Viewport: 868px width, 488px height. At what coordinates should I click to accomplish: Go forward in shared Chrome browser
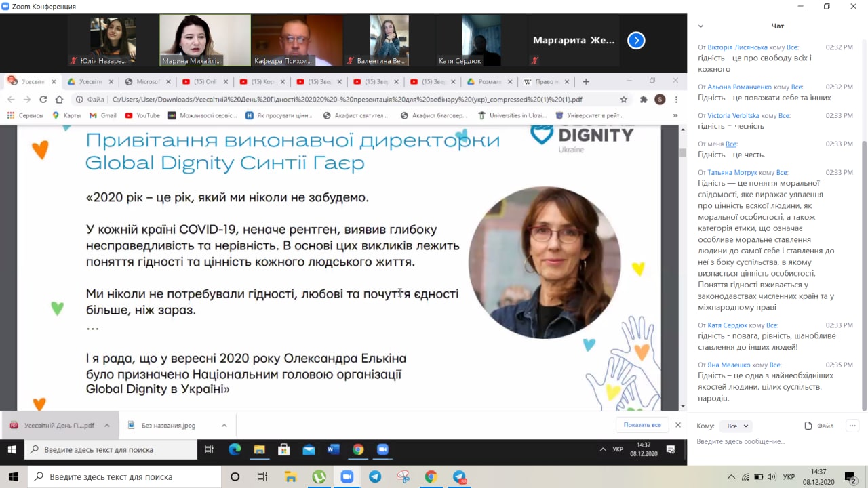(x=27, y=99)
